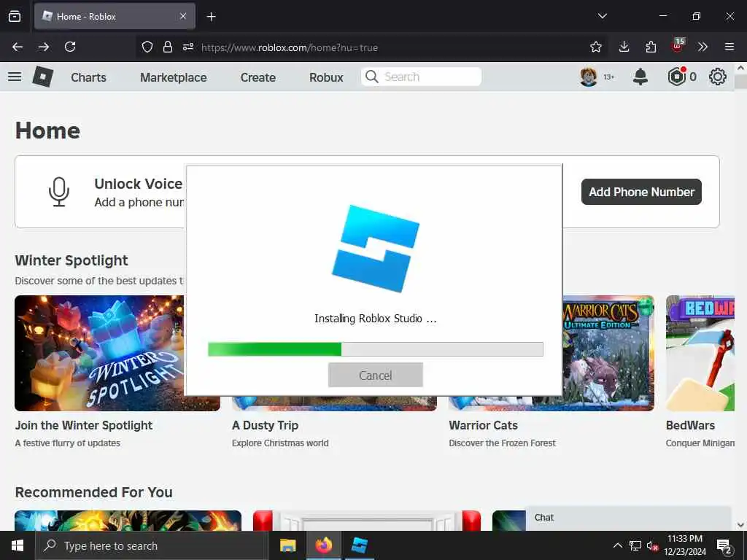Open the tracking protection shield
The width and height of the screenshot is (747, 560).
coord(147,47)
